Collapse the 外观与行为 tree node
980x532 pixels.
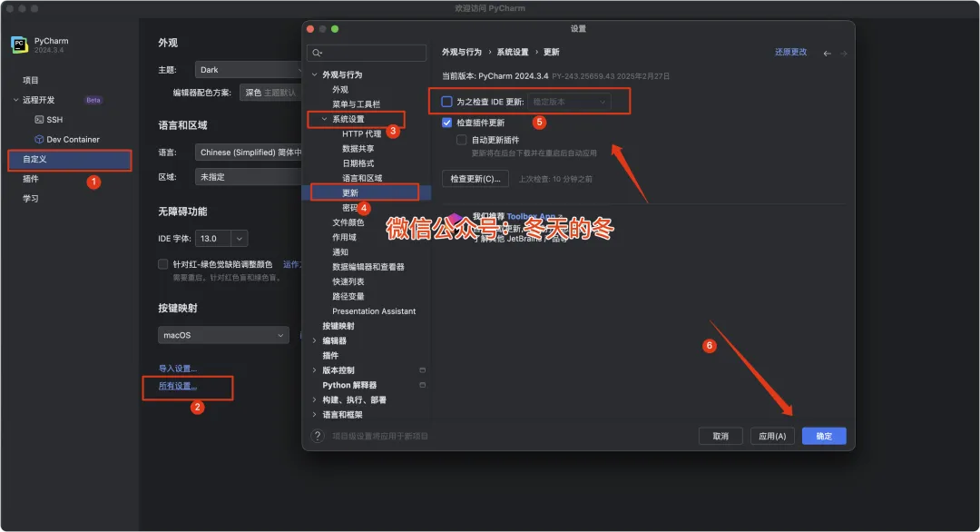(x=314, y=74)
